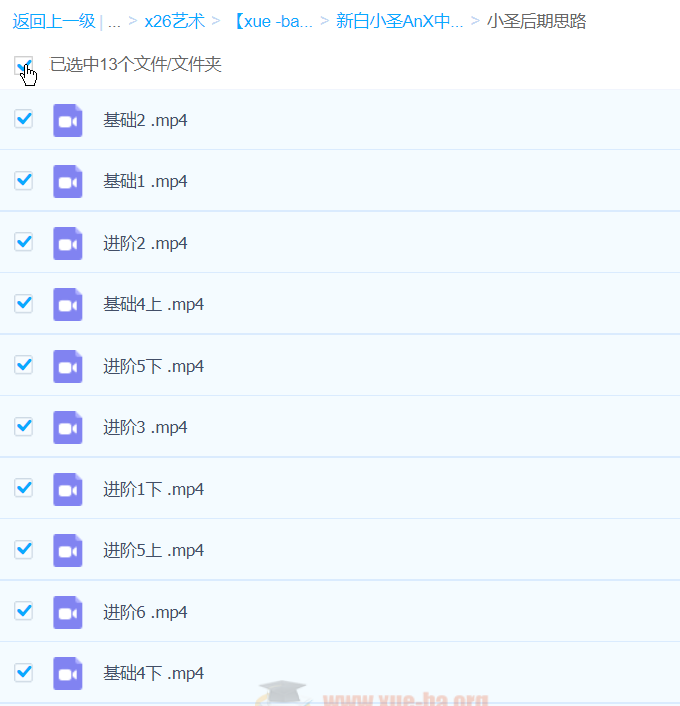Image resolution: width=680 pixels, height=706 pixels.
Task: Click the video icon for 基础2 .mp4
Action: 67,120
